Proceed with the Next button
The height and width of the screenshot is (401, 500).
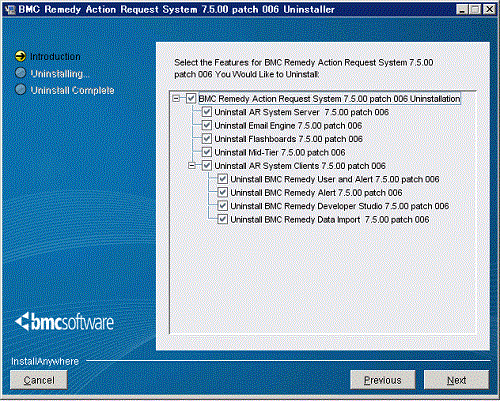[456, 380]
